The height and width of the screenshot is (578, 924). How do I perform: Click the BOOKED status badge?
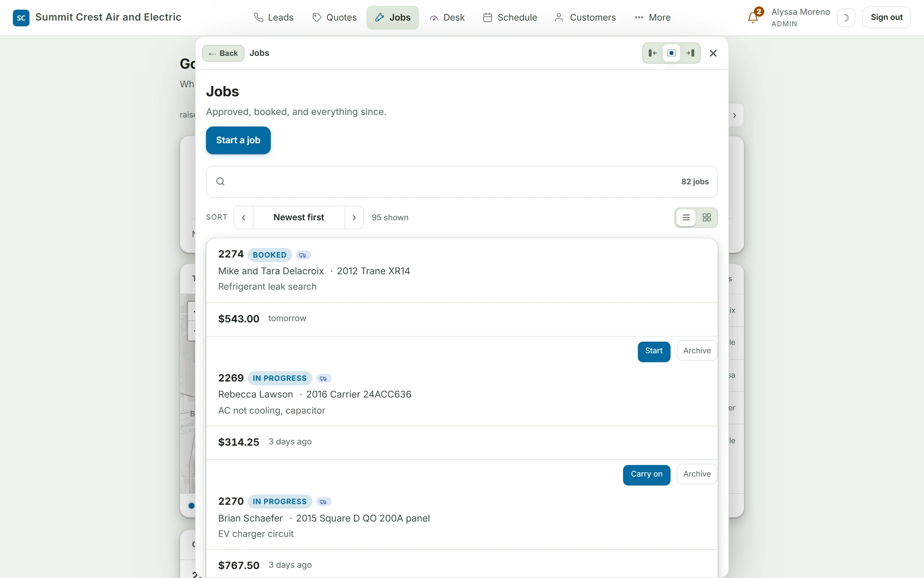pos(269,255)
